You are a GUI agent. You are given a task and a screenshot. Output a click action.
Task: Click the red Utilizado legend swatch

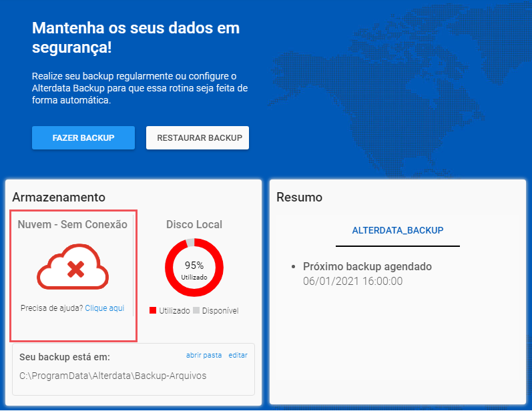click(153, 310)
